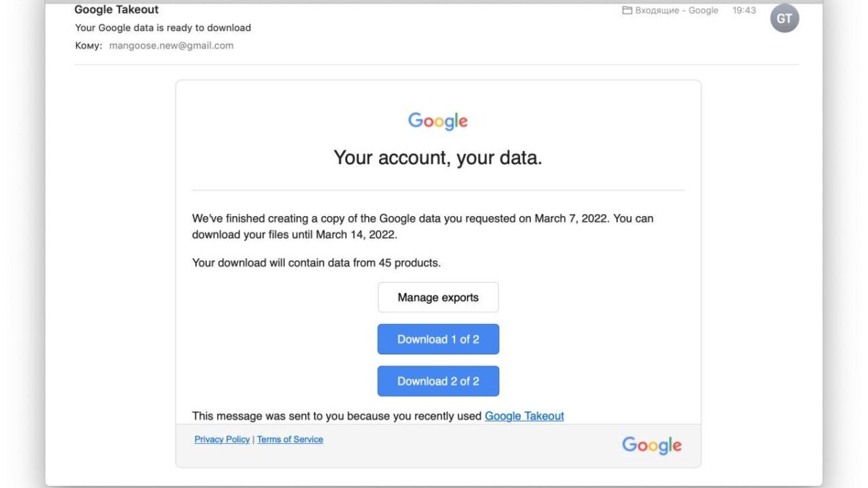Image resolution: width=868 pixels, height=488 pixels.
Task: Click the Кому: recipient label
Action: coord(89,46)
